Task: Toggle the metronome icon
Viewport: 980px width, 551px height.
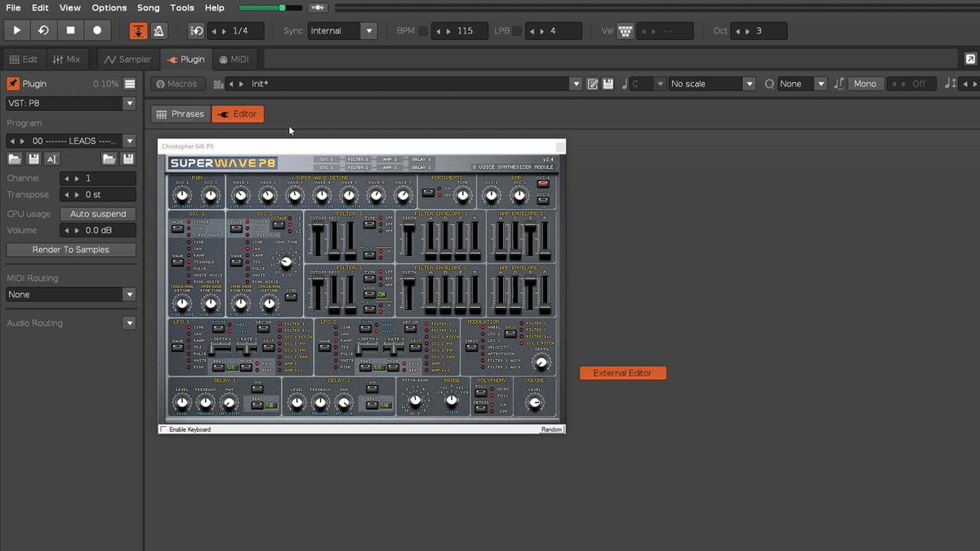Action: 159,30
